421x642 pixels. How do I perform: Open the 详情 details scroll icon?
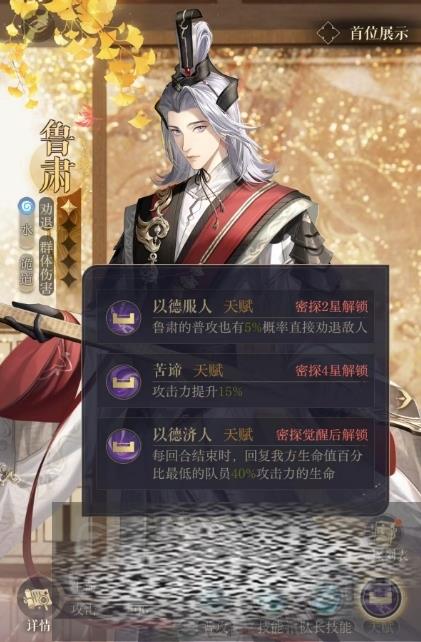pyautogui.click(x=38, y=601)
